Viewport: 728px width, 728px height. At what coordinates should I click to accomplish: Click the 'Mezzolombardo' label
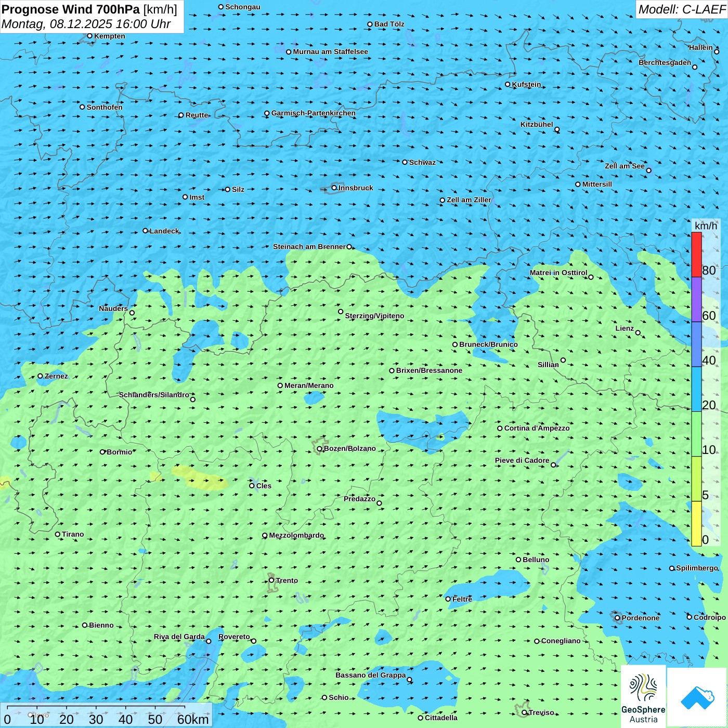tap(296, 535)
